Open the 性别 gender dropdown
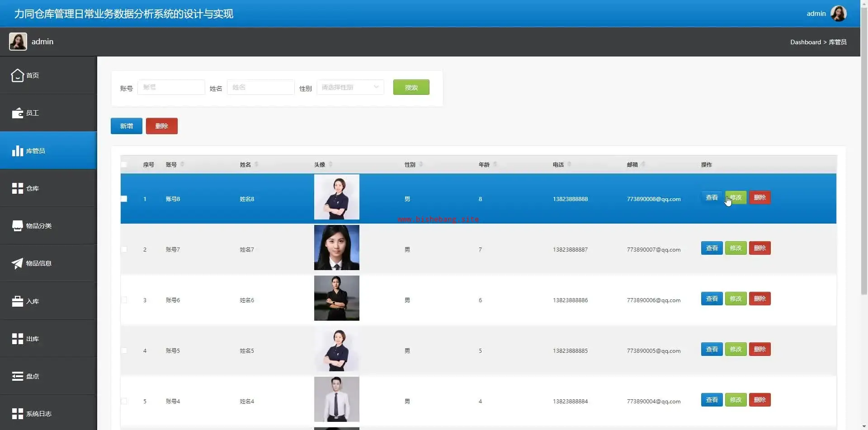Image resolution: width=868 pixels, height=430 pixels. click(x=350, y=87)
